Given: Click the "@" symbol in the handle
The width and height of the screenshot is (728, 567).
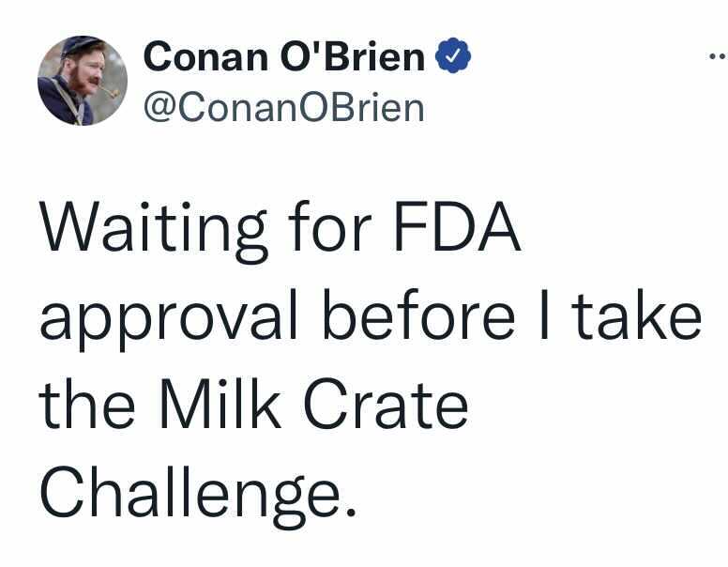Looking at the screenshot, I should pos(159,110).
